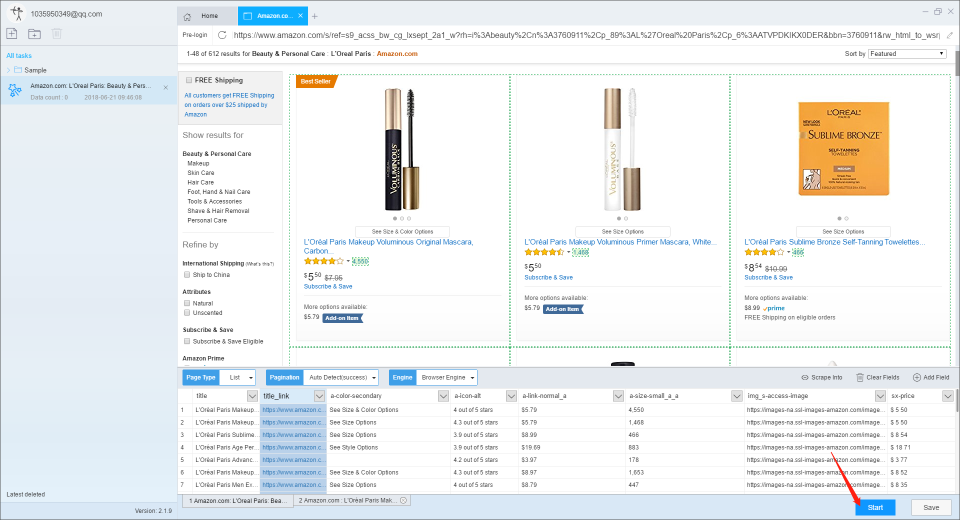Toggle the FREE Shipping checkbox
The width and height of the screenshot is (960, 520).
[189, 80]
